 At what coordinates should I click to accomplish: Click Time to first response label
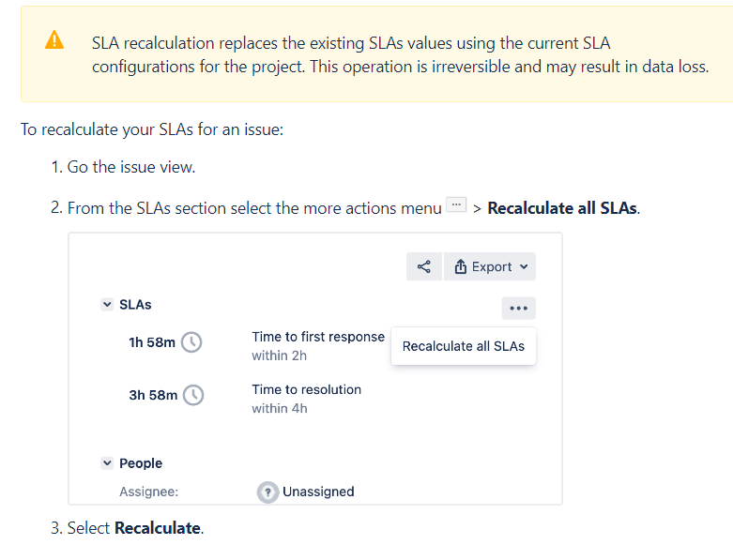318,337
